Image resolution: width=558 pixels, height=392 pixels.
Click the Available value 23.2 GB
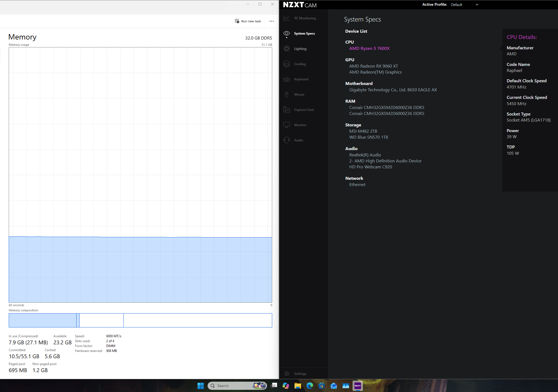pyautogui.click(x=62, y=342)
